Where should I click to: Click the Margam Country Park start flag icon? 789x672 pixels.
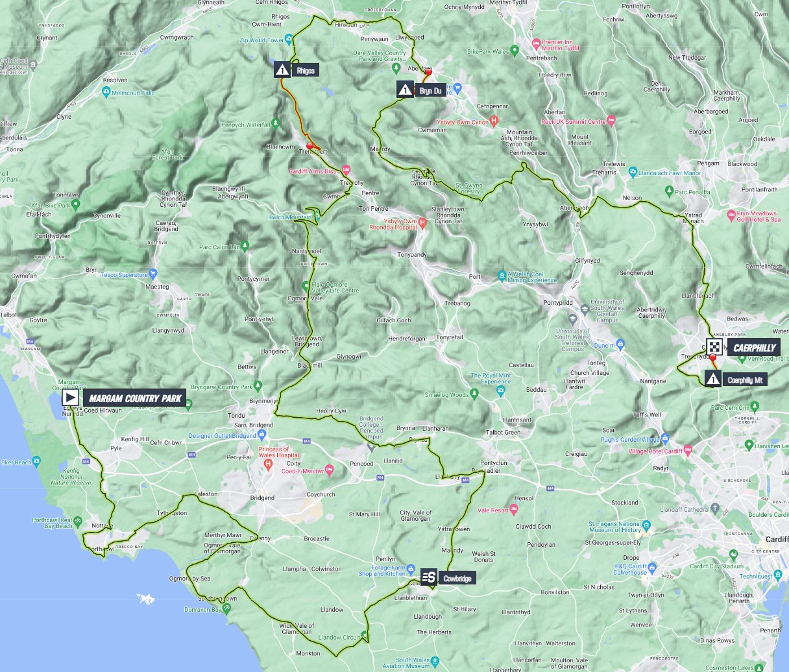(x=70, y=397)
